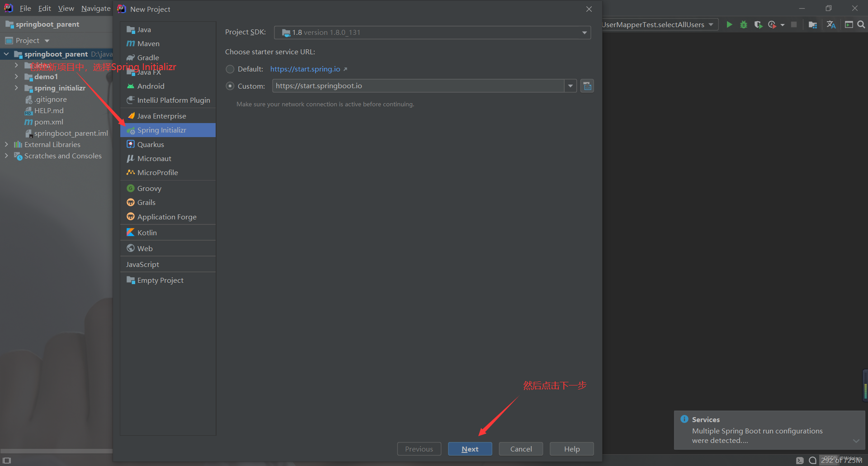Image resolution: width=868 pixels, height=466 pixels.
Task: Click the browse icon beside Custom URL
Action: click(587, 86)
